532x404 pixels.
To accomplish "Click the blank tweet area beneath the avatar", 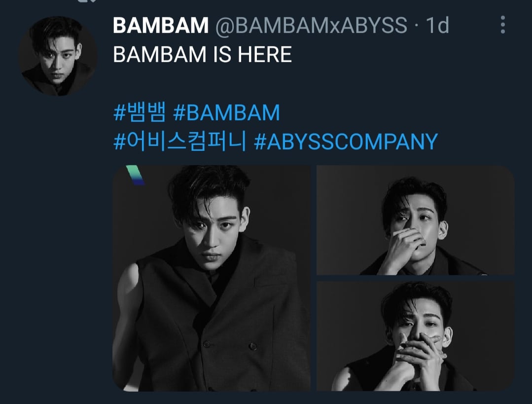I will coord(58,238).
